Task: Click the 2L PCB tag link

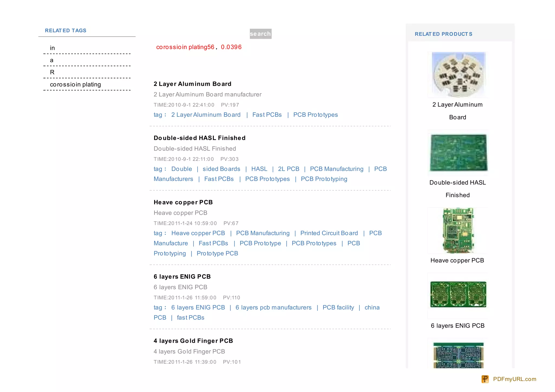Action: [x=289, y=169]
